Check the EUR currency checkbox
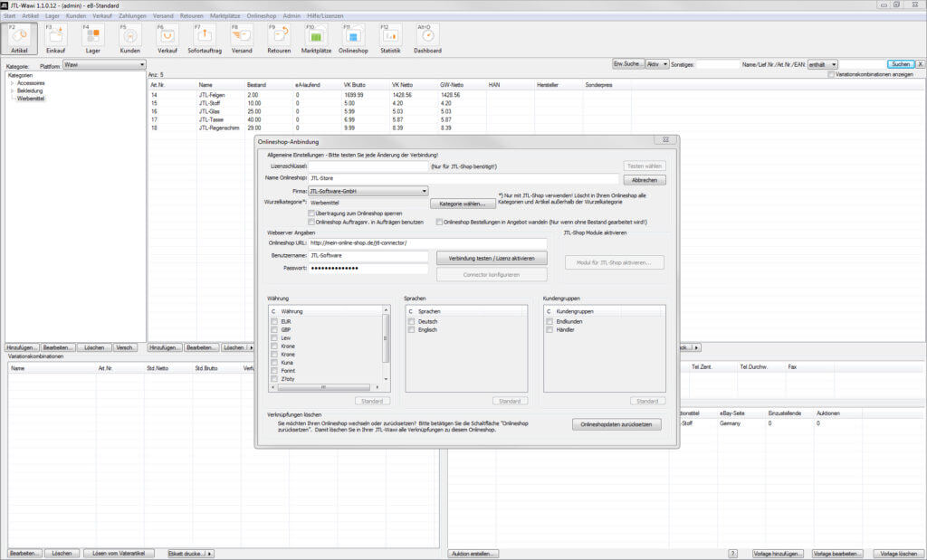This screenshot has width=927, height=560. pos(274,321)
